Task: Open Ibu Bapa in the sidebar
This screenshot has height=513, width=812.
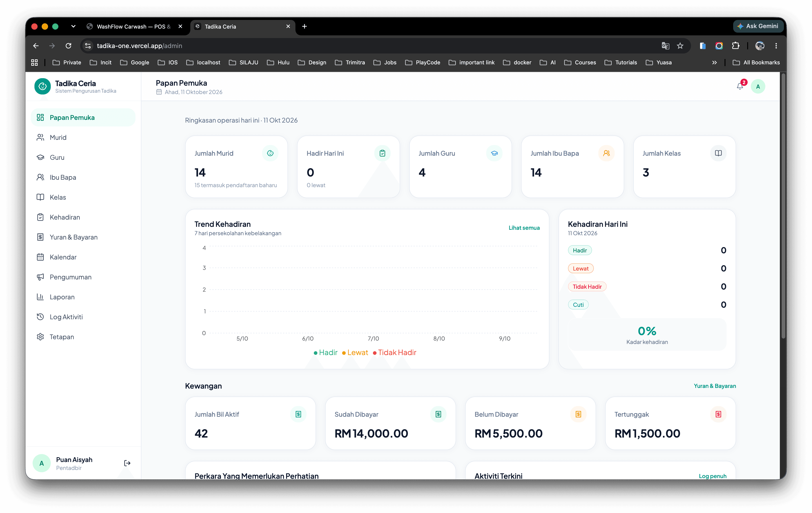Action: pos(83,177)
